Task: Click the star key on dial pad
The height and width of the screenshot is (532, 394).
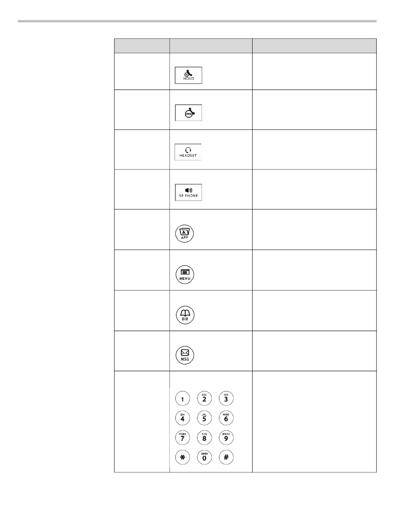Action: pos(182,457)
